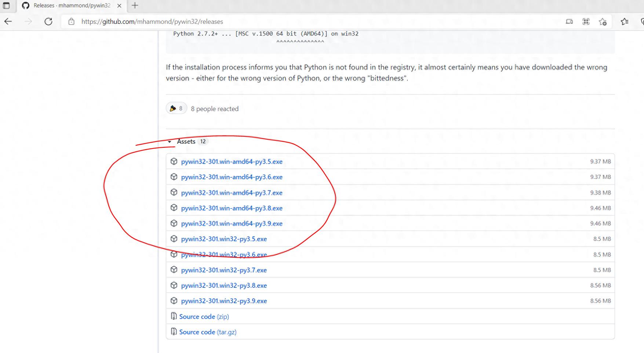Click the 9.46 MB size of amd64-py3.8.exe
Viewport: 644px width, 353px height.
click(601, 208)
